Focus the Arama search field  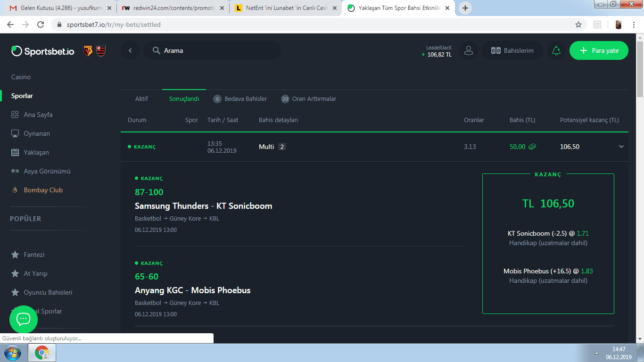click(212, 50)
